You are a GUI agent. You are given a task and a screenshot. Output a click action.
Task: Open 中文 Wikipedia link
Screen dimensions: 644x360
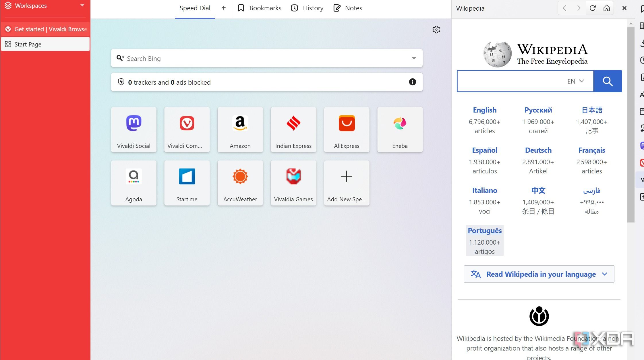538,190
